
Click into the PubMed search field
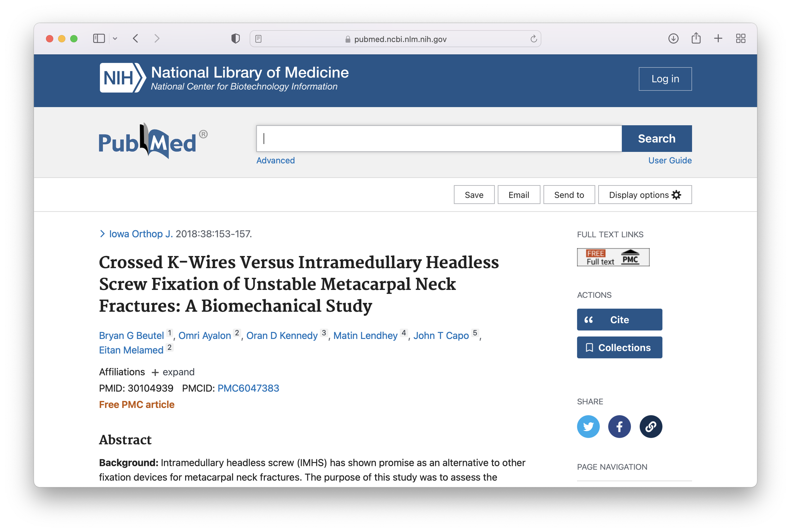tap(439, 138)
